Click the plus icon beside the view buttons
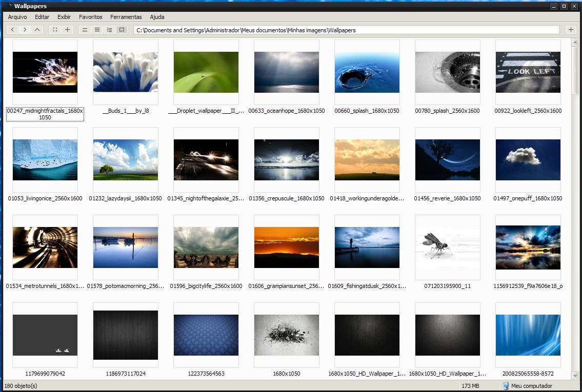Viewport: 582px width, 392px height. (67, 30)
